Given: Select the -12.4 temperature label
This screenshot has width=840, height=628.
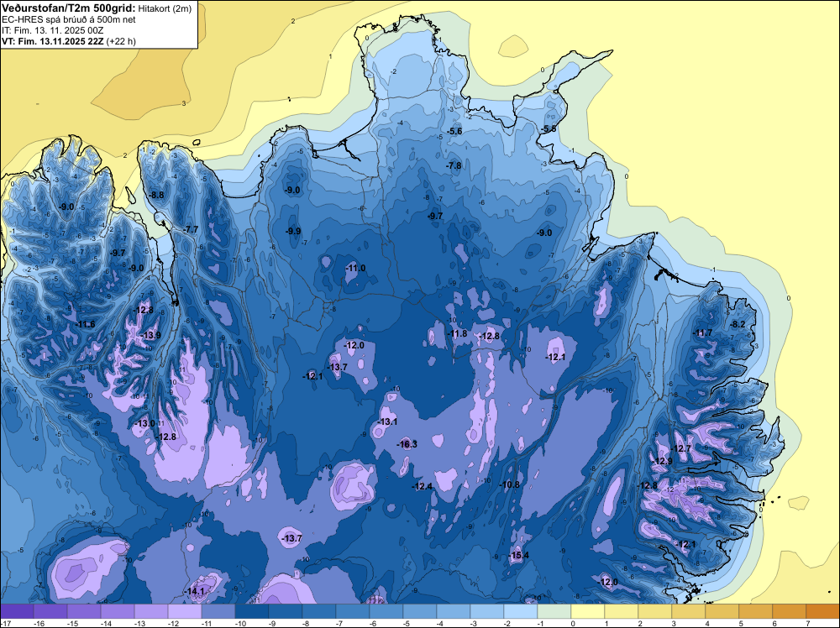Looking at the screenshot, I should tap(423, 487).
